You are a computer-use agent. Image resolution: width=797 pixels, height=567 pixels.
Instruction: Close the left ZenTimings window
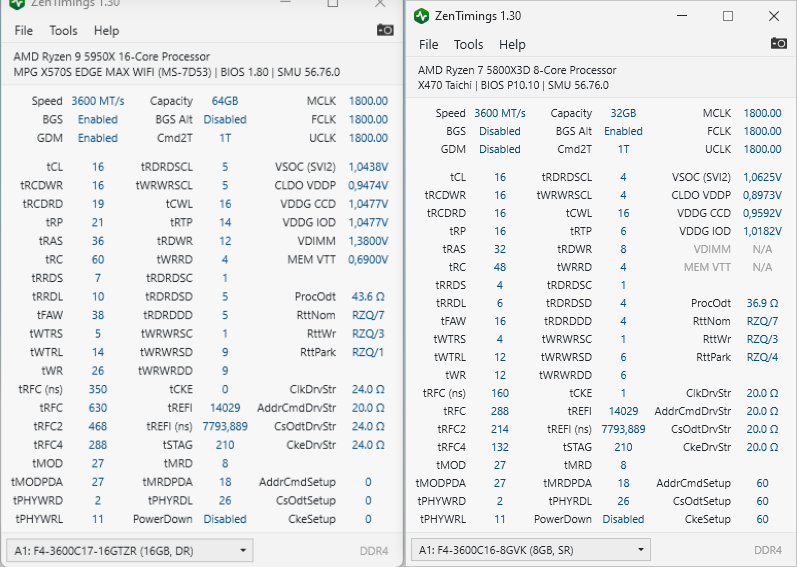(380, 4)
